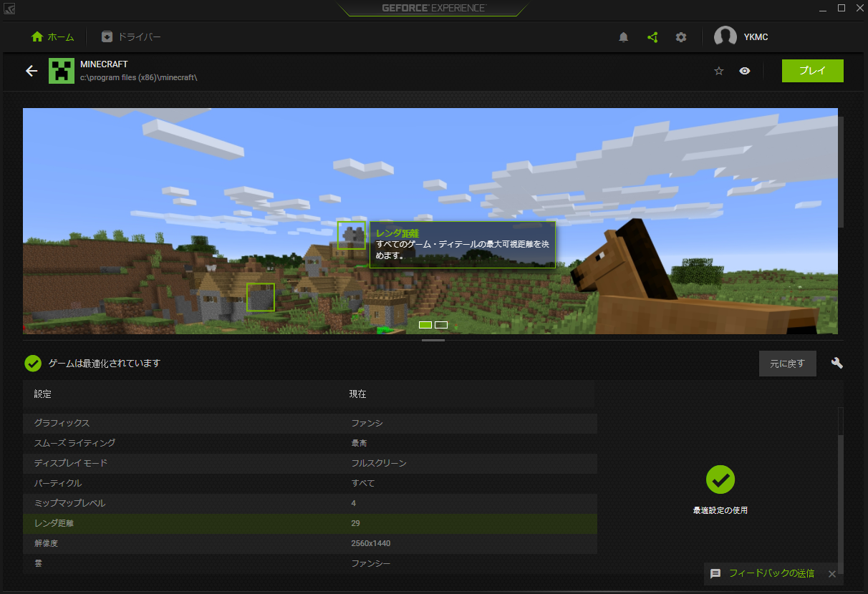
Task: Select the second screenshot page indicator
Action: point(441,325)
